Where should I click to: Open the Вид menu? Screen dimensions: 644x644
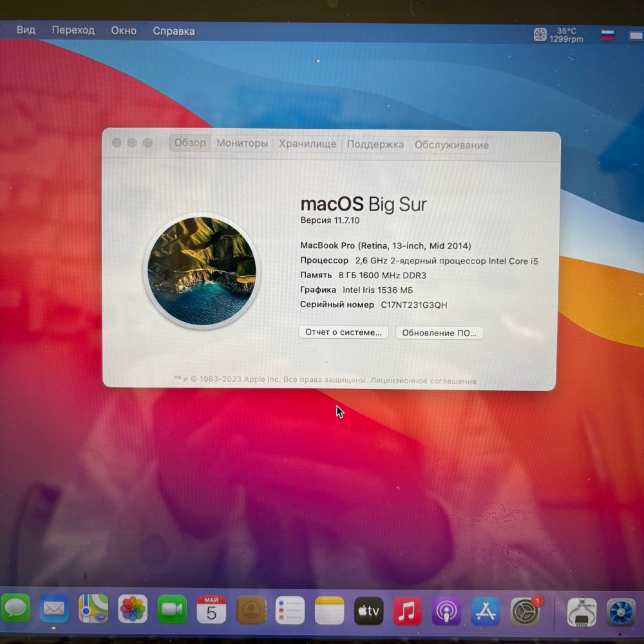click(x=26, y=30)
